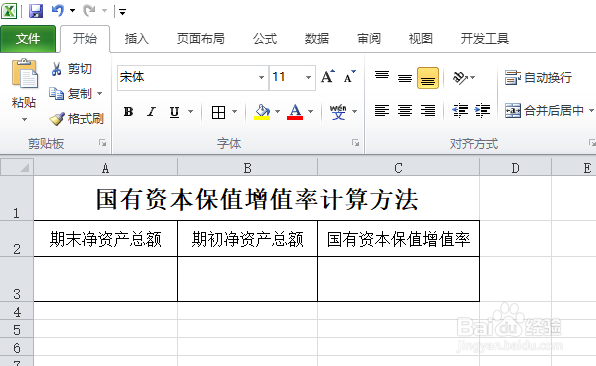
Task: Switch to the 数据 tab
Action: [x=317, y=39]
